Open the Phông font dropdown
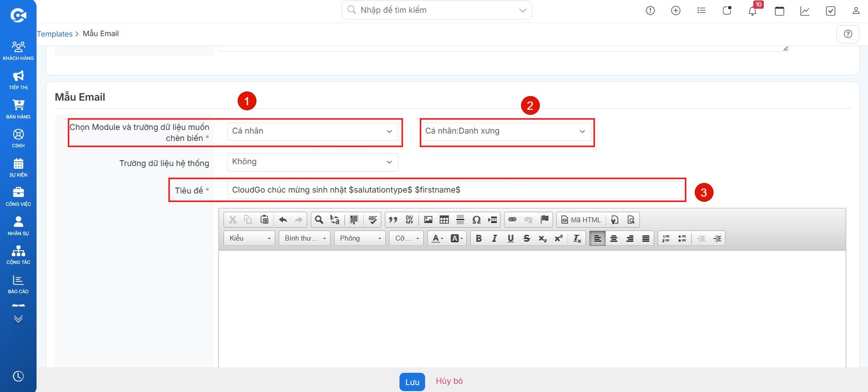Screen dimensions: 868x392 (x=360, y=238)
